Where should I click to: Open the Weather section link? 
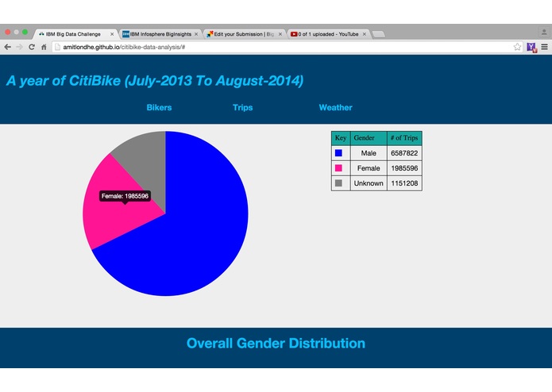(x=335, y=108)
